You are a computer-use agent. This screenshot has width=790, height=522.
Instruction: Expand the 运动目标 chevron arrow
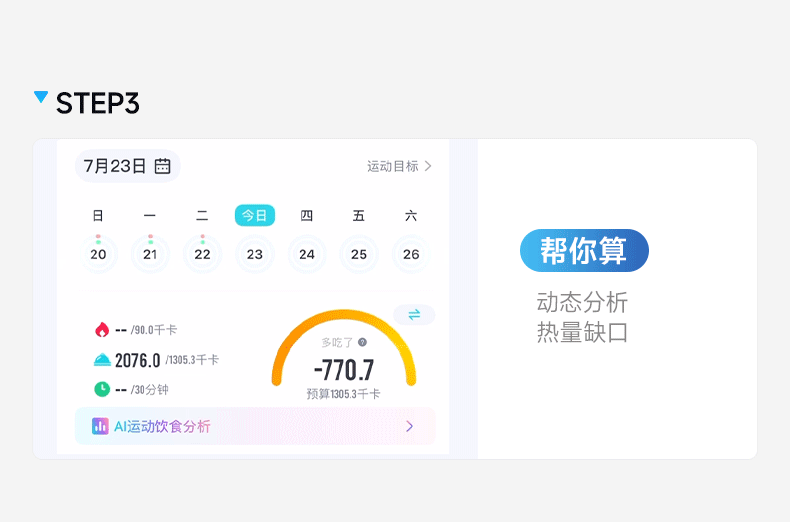[428, 166]
